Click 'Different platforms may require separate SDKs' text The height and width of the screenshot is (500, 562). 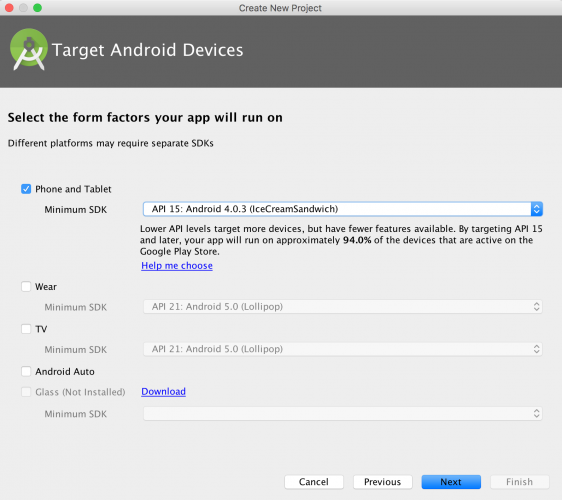tap(111, 143)
